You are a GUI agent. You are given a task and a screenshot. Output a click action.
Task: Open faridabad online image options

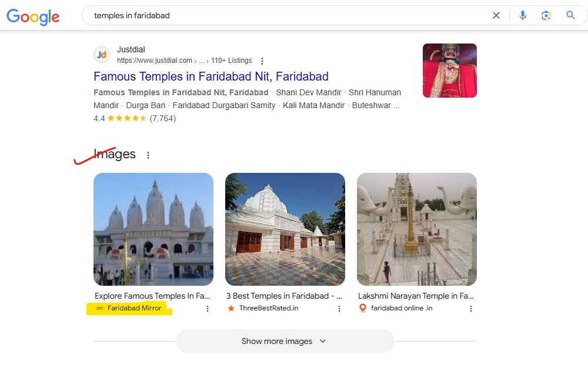471,309
